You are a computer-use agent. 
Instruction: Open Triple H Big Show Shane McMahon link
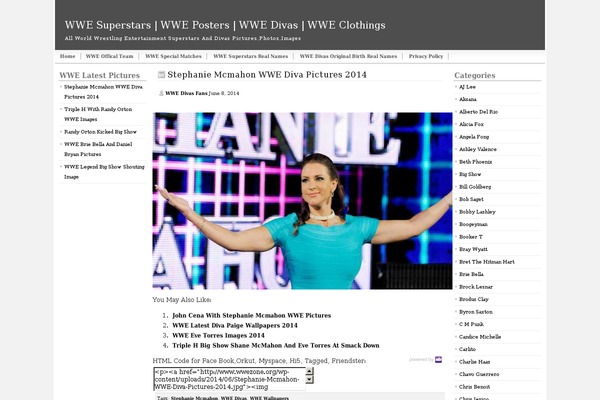pos(276,345)
